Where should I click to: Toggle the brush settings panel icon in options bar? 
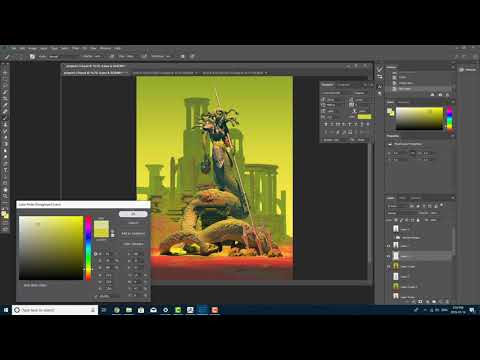(32, 57)
